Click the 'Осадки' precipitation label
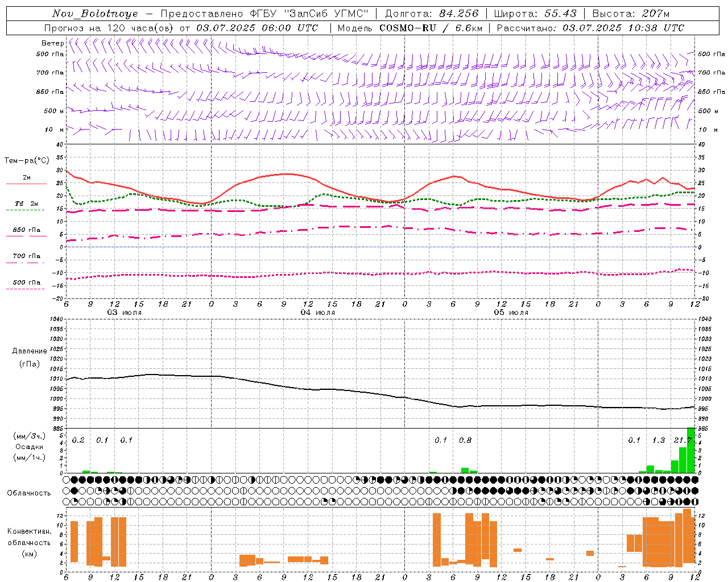This screenshot has width=728, height=582. coord(30,447)
